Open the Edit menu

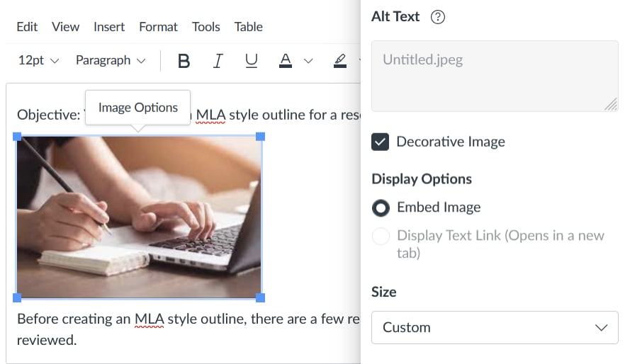(27, 27)
